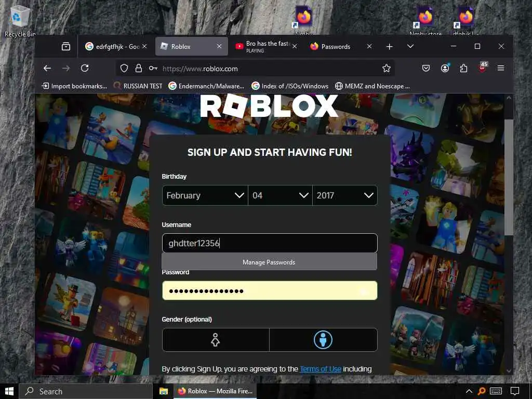
Task: Click scrollbar down arrow on the page
Action: [x=509, y=371]
